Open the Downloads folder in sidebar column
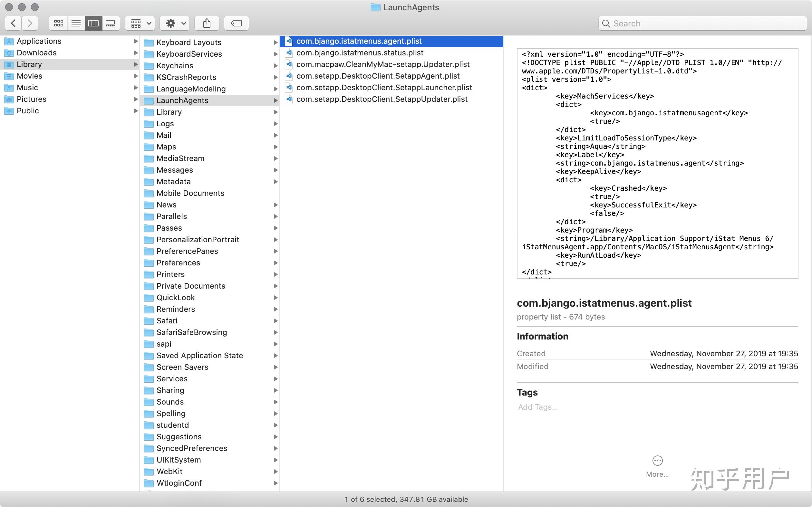 [x=36, y=53]
